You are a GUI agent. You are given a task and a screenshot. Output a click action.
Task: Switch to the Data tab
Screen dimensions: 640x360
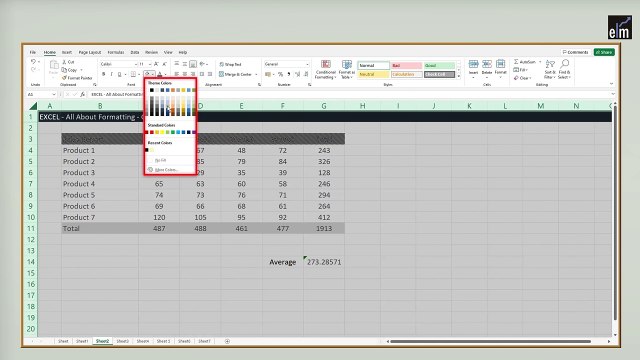coord(135,52)
